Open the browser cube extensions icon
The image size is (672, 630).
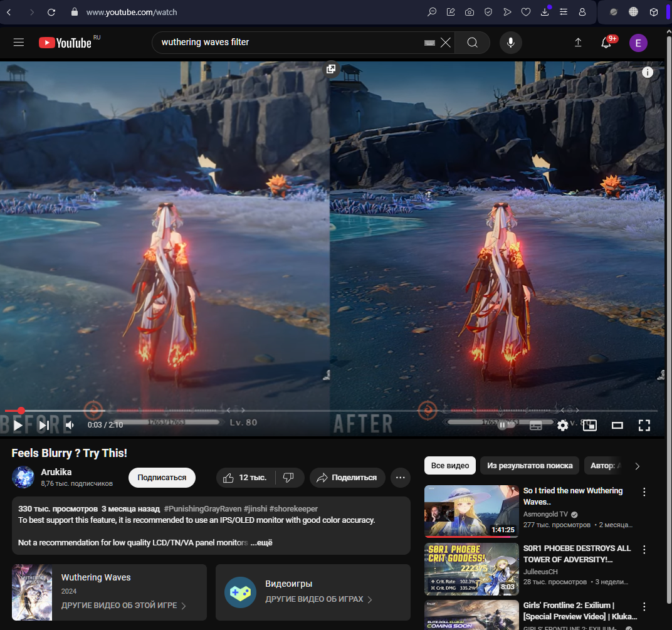654,12
